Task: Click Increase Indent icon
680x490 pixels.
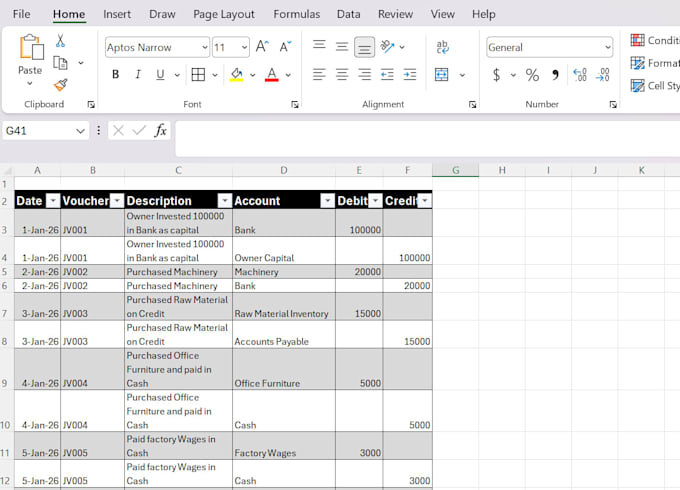Action: pyautogui.click(x=409, y=75)
